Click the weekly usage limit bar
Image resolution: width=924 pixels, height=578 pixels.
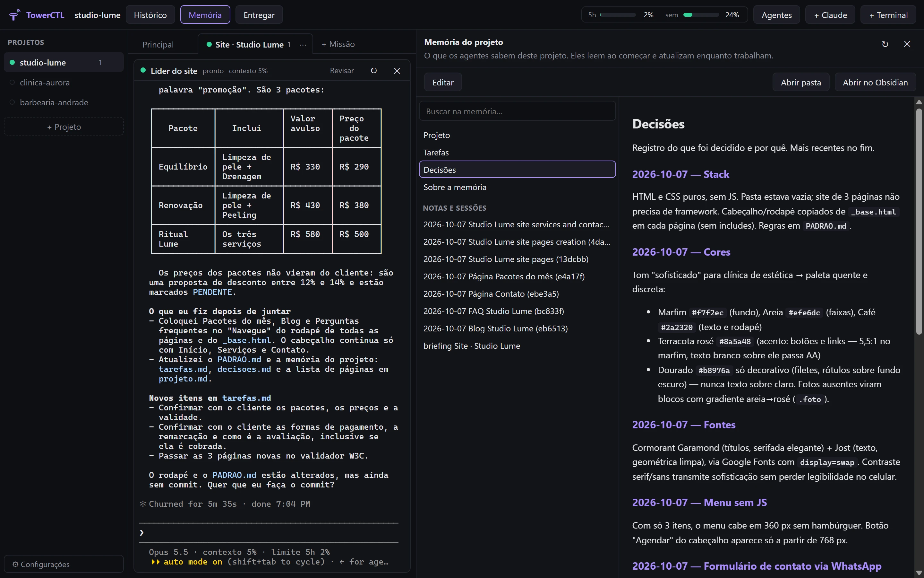tap(701, 15)
